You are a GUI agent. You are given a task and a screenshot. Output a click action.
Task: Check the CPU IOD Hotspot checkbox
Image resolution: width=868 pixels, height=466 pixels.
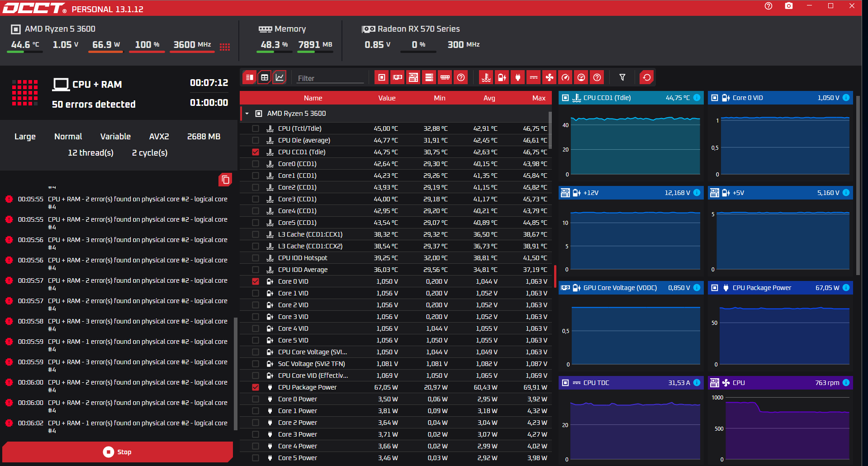(x=256, y=258)
